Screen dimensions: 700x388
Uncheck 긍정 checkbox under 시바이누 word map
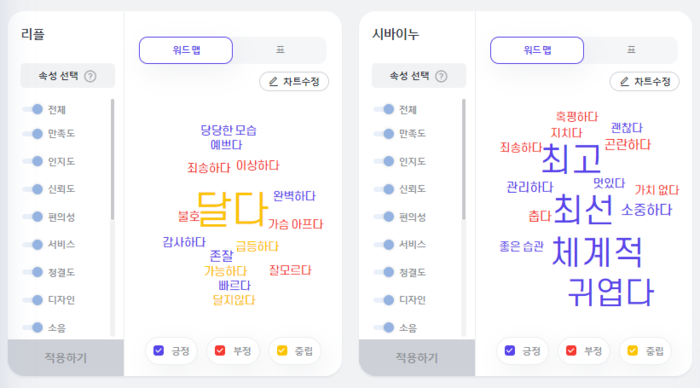(509, 350)
